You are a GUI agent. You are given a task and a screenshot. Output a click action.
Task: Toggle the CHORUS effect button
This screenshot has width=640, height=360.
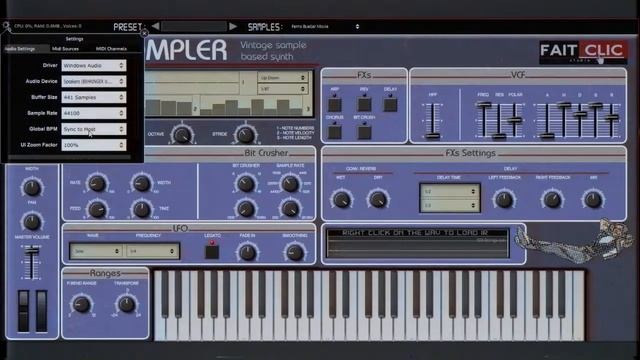335,132
